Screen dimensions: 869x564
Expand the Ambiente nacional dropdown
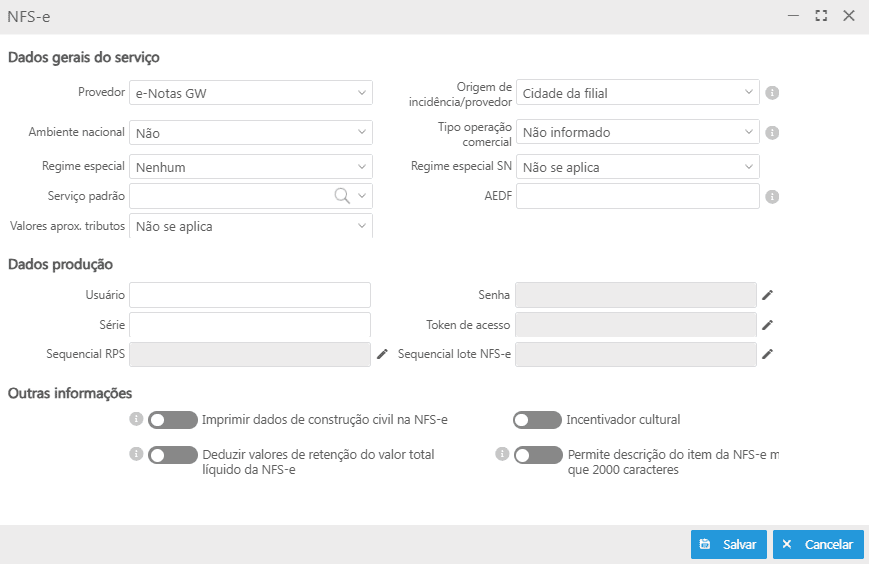coord(251,132)
